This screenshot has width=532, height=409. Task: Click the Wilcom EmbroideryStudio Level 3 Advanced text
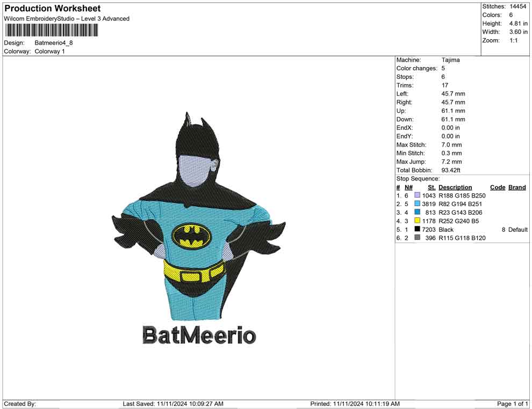click(67, 19)
